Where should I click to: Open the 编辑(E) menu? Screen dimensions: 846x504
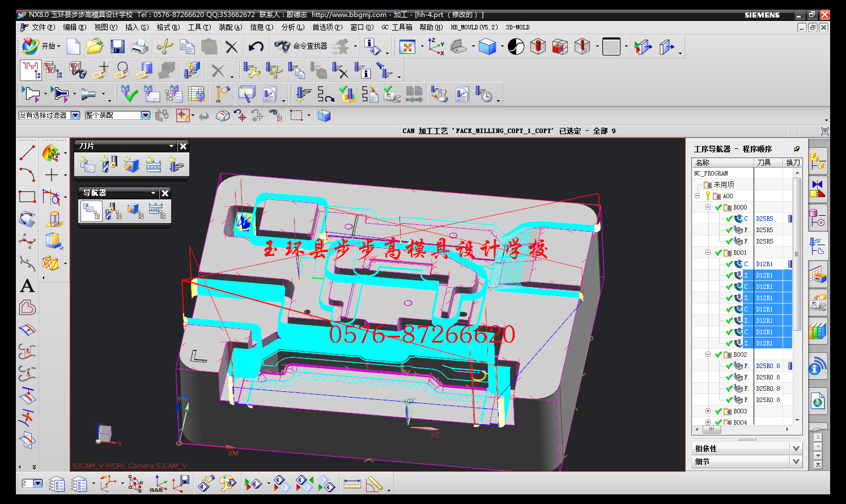75,27
